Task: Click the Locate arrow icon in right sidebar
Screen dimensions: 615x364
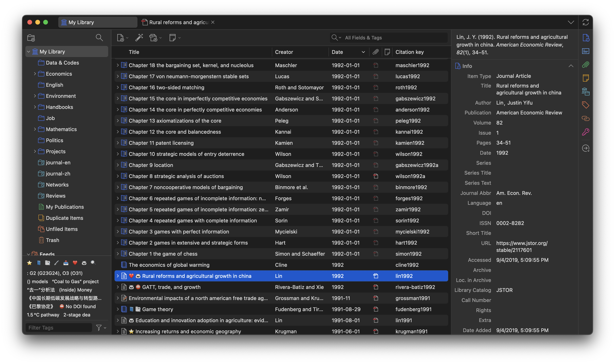Action: pos(585,148)
